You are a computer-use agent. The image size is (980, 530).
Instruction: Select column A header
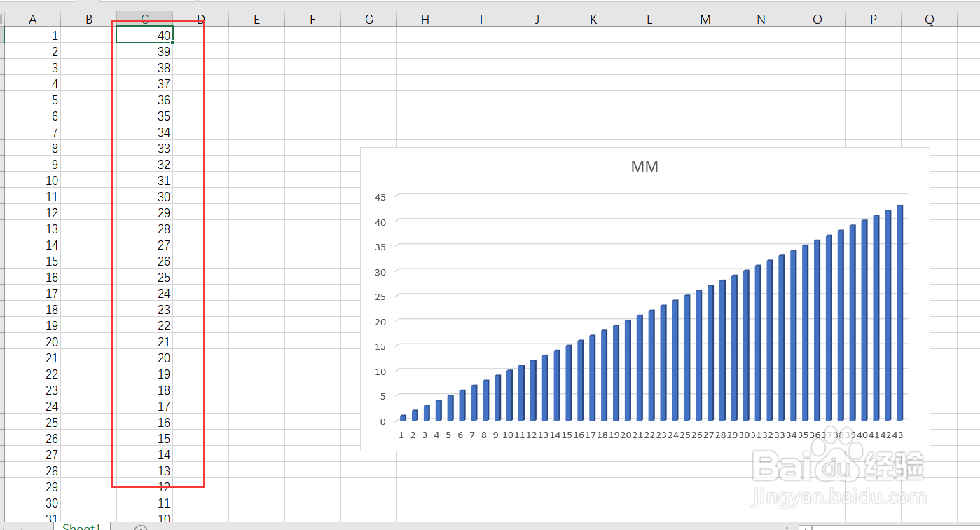32,19
